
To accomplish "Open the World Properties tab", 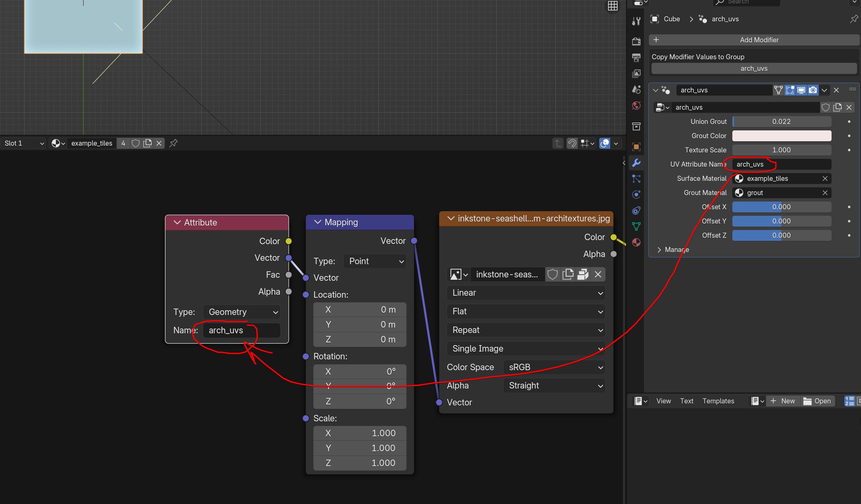I will coord(636,106).
